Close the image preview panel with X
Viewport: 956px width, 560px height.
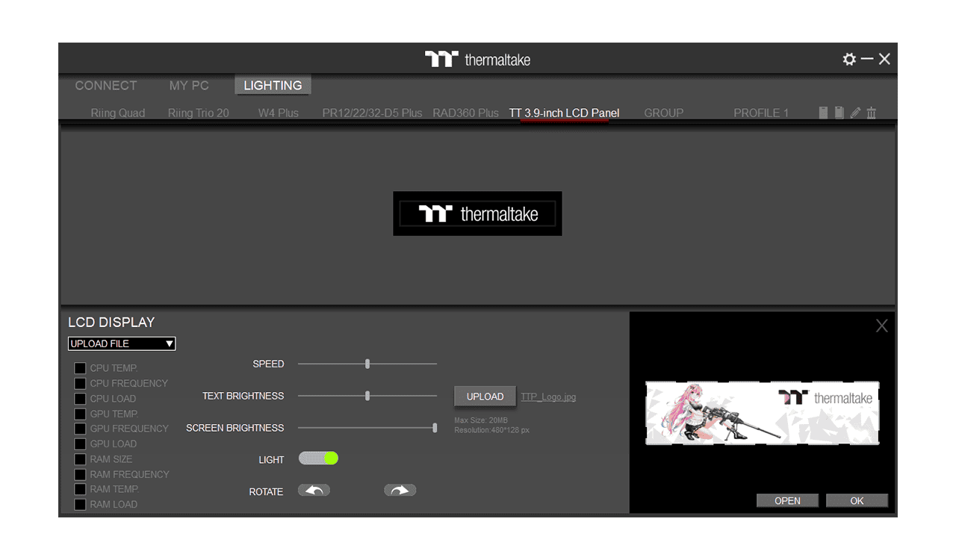pyautogui.click(x=881, y=326)
